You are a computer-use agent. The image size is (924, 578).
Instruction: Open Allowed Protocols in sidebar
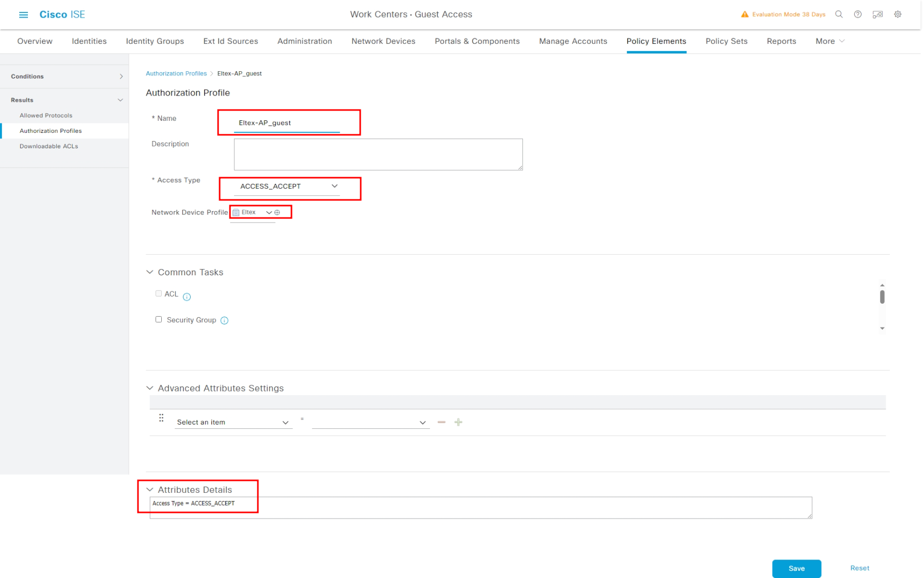(46, 116)
